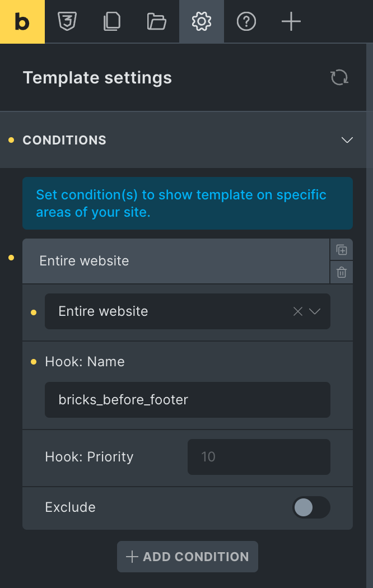Click the panel's vertical scrollbar
The image size is (373, 588).
370,315
